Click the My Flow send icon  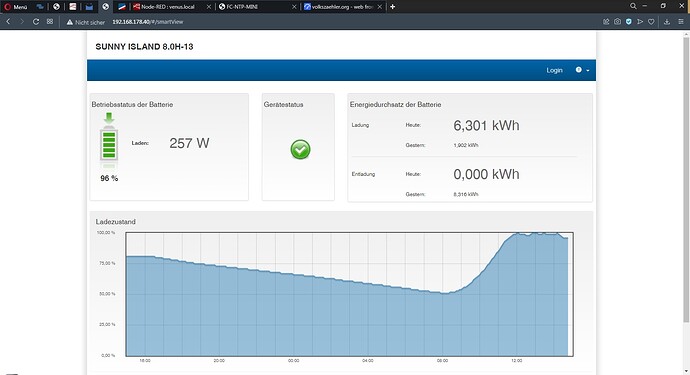pyautogui.click(x=640, y=22)
